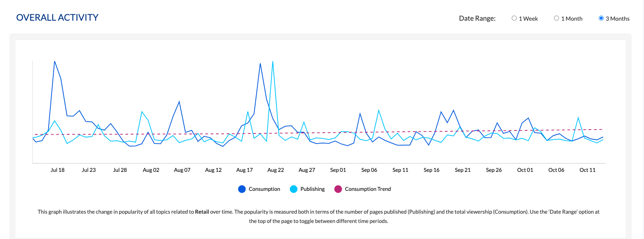Click the Aug 02 x-axis label

point(151,170)
